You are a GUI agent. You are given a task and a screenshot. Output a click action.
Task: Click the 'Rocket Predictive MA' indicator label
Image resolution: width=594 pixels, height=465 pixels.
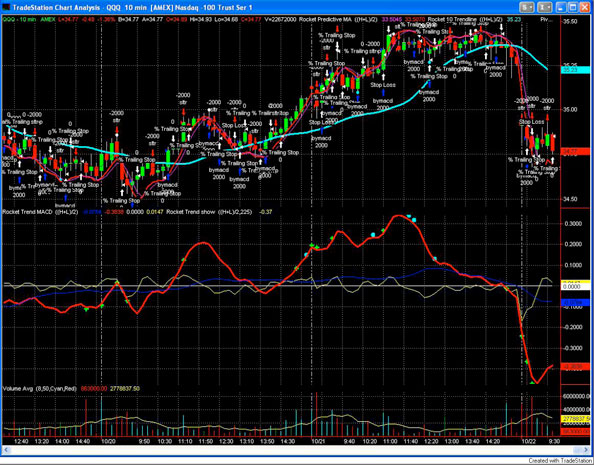(x=325, y=19)
